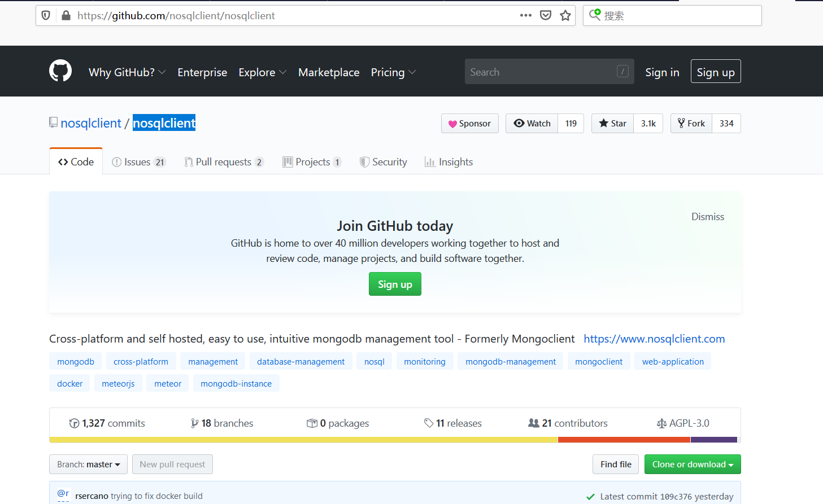
Task: Click the releases tag icon
Action: pyautogui.click(x=429, y=423)
